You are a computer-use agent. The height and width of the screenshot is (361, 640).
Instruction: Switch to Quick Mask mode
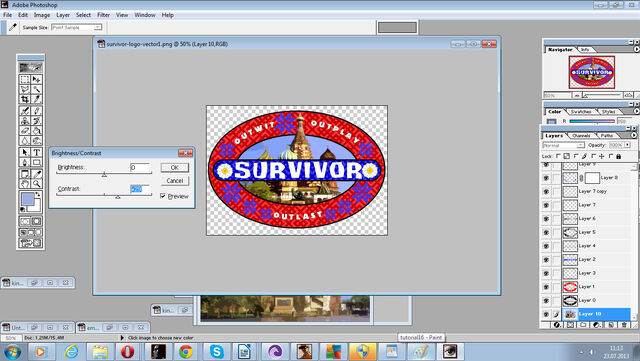point(36,221)
